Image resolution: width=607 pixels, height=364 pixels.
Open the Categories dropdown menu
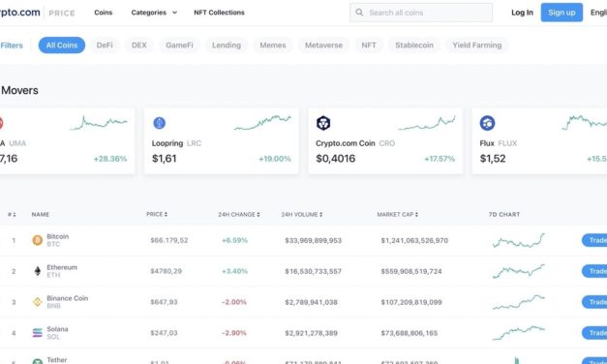point(154,13)
